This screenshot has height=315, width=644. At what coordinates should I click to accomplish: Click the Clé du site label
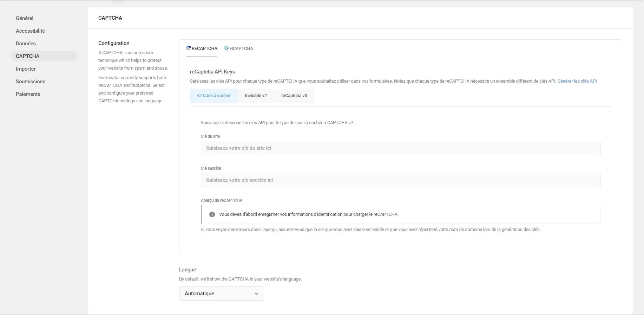(x=210, y=136)
